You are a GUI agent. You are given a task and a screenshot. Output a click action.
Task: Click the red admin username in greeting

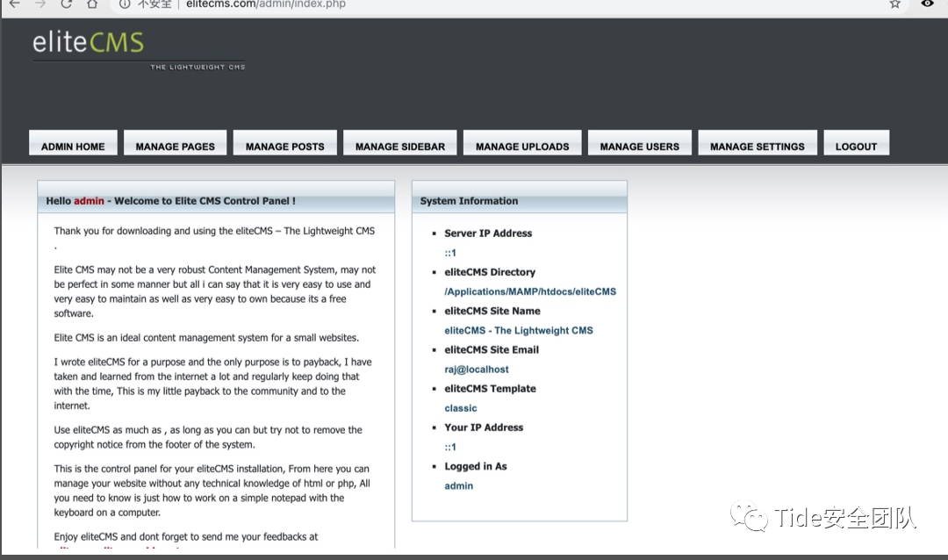point(89,201)
